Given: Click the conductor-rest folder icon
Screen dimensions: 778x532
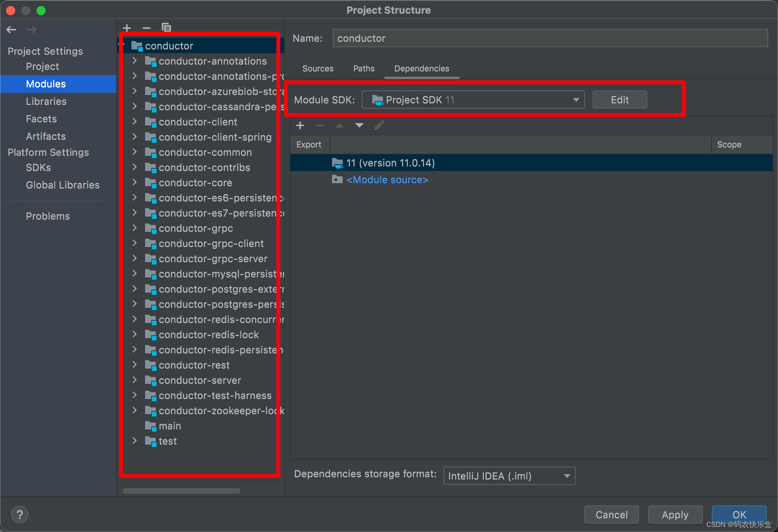Looking at the screenshot, I should click(x=151, y=365).
